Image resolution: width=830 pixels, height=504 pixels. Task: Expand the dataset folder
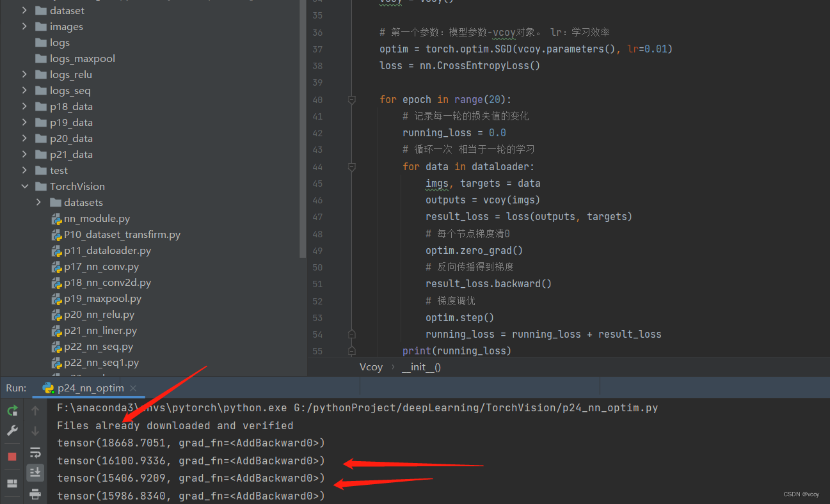tap(24, 10)
